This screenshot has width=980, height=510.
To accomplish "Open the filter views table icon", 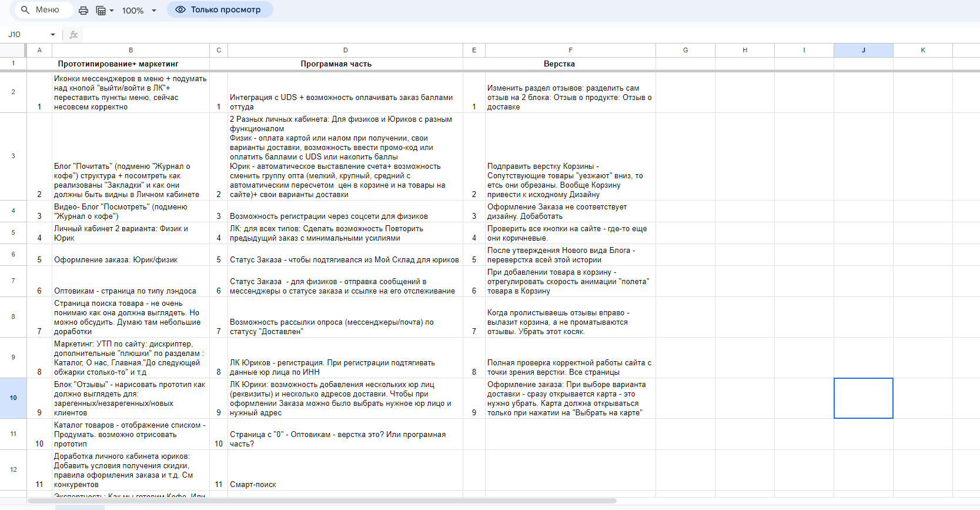I will (x=101, y=10).
